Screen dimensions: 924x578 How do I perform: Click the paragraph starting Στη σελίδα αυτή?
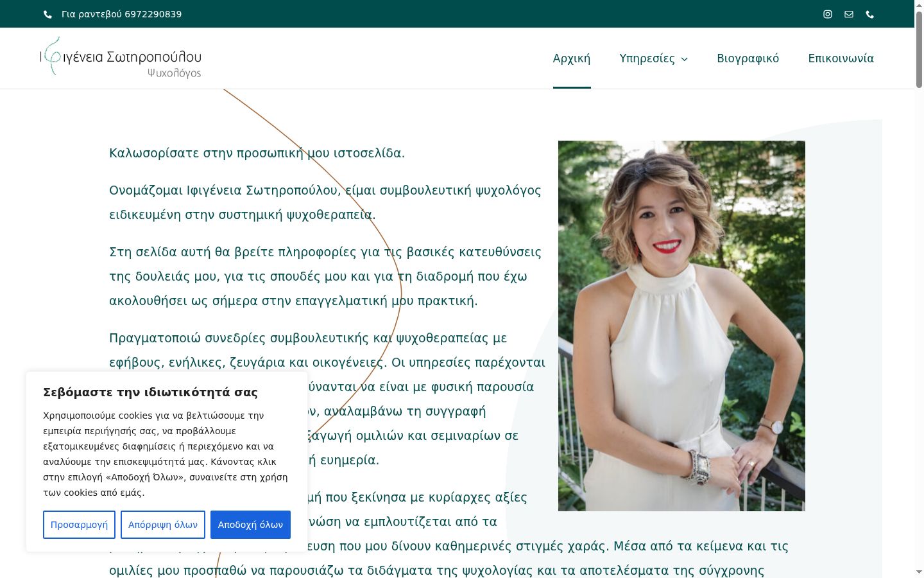[x=325, y=276]
